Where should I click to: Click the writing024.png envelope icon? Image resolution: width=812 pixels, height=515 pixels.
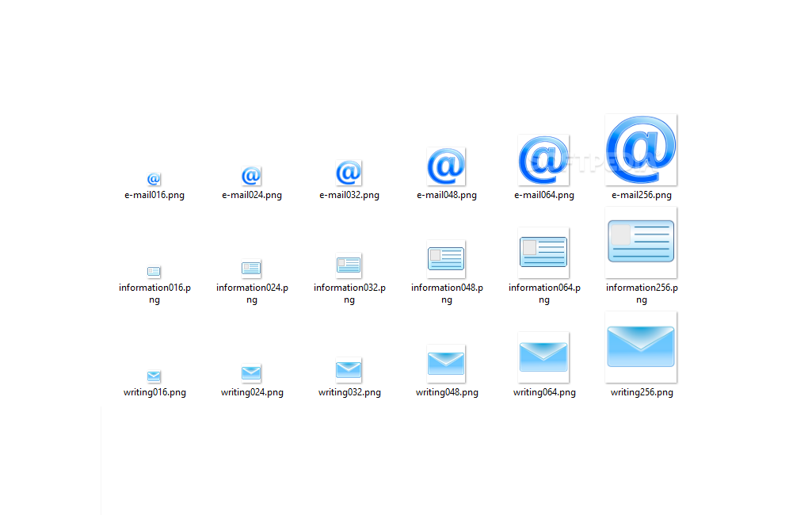pyautogui.click(x=251, y=373)
